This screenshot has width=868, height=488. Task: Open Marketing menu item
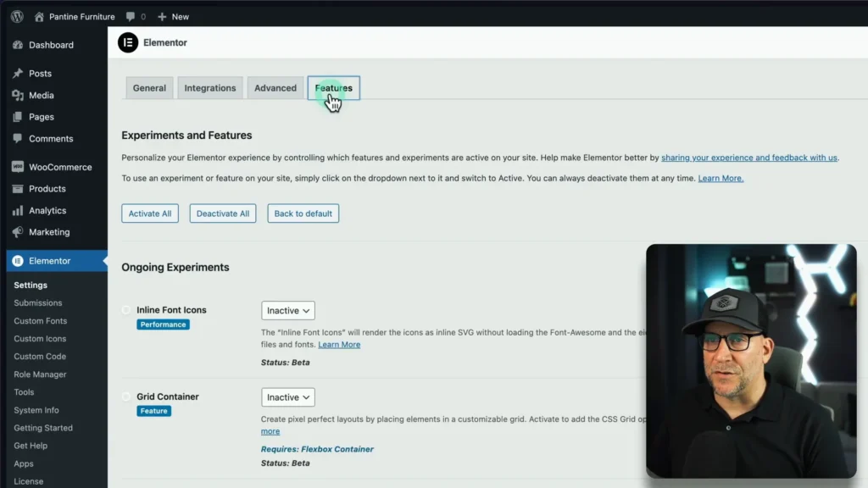(x=48, y=232)
